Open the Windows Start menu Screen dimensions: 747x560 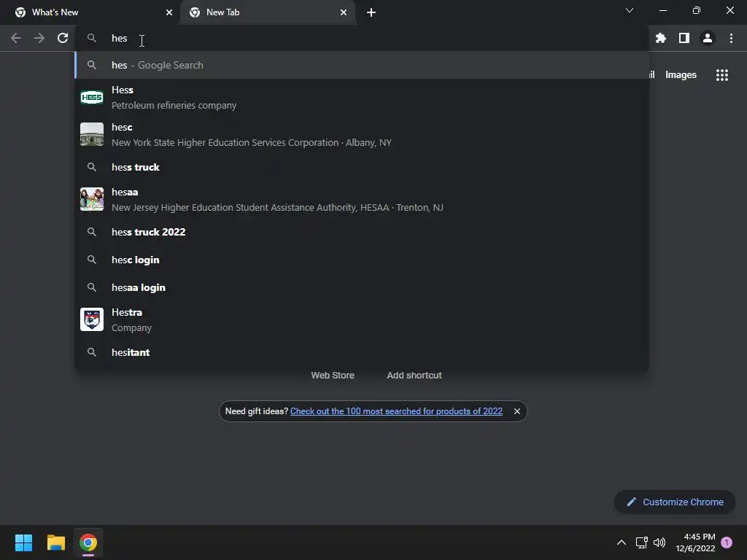point(23,542)
